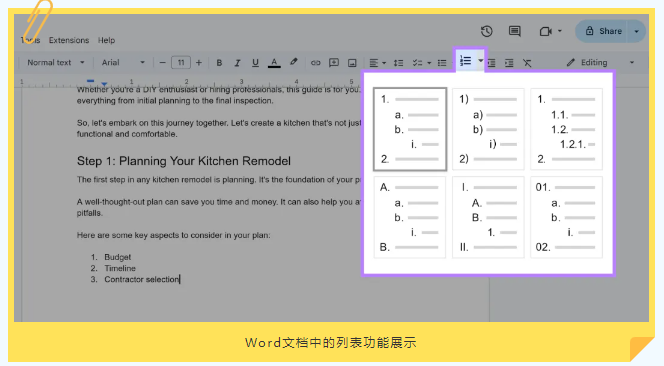Click the insert image icon

click(352, 63)
